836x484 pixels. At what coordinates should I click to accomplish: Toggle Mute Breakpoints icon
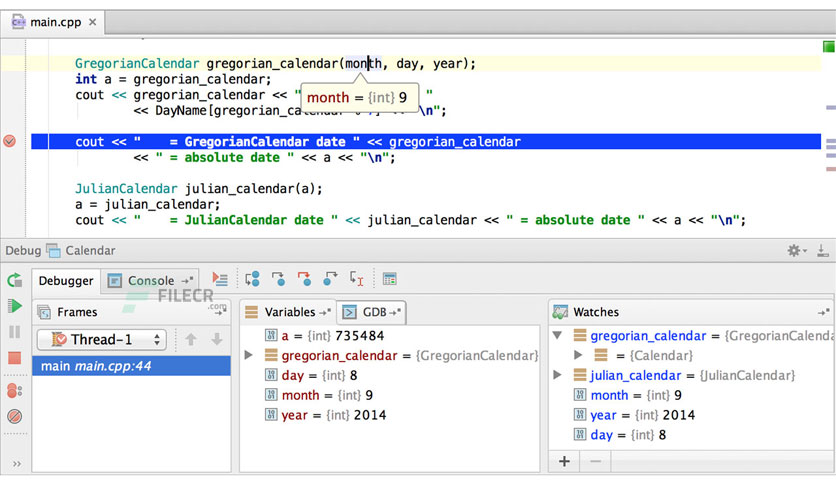(15, 416)
